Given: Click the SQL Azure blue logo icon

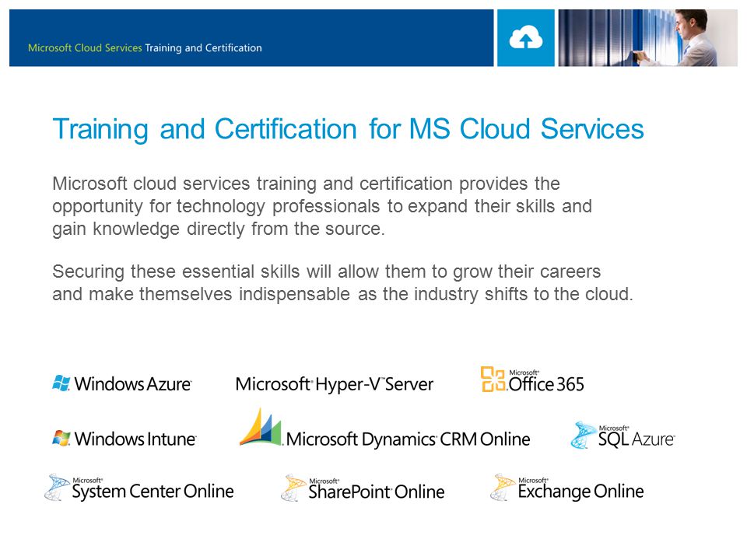Looking at the screenshot, I should coord(583,436).
